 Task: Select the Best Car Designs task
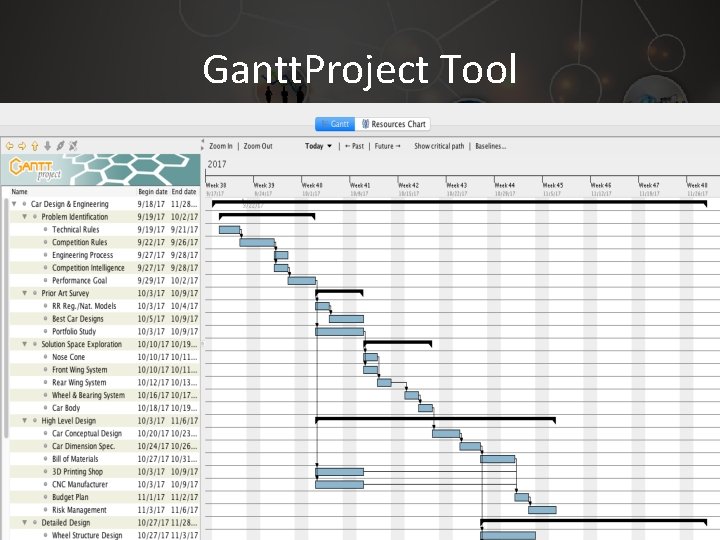(105, 319)
